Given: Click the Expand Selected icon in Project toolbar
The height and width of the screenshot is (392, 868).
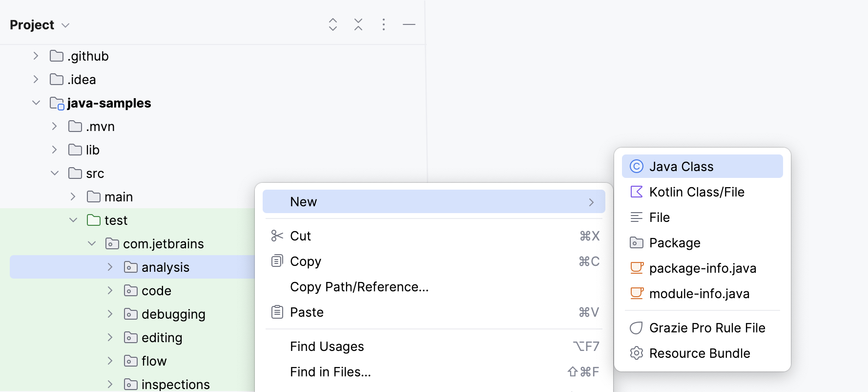Looking at the screenshot, I should 333,24.
